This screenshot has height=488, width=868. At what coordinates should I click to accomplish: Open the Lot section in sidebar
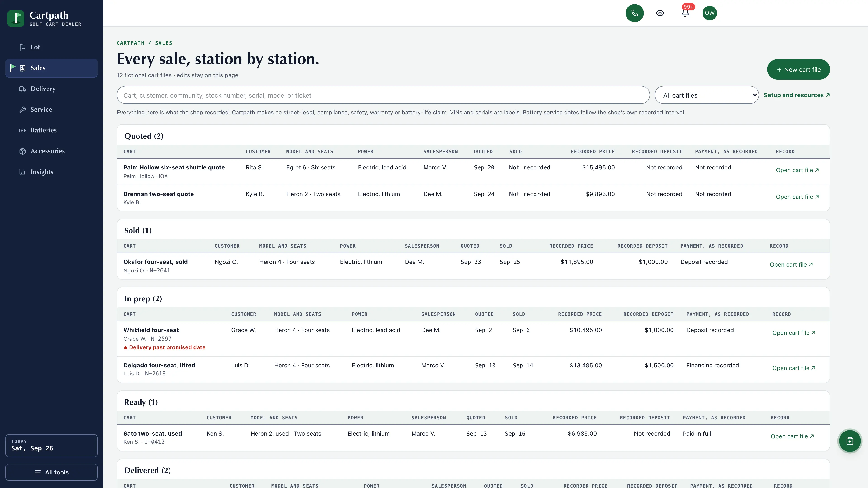pos(52,47)
